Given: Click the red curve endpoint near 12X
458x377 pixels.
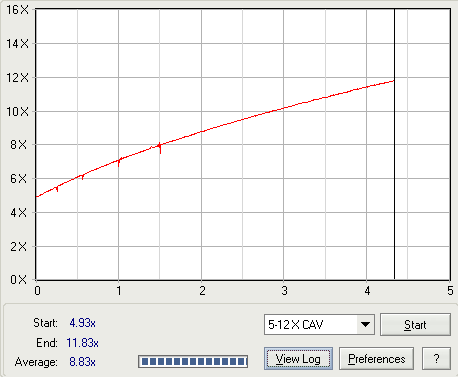Looking at the screenshot, I should coord(393,81).
